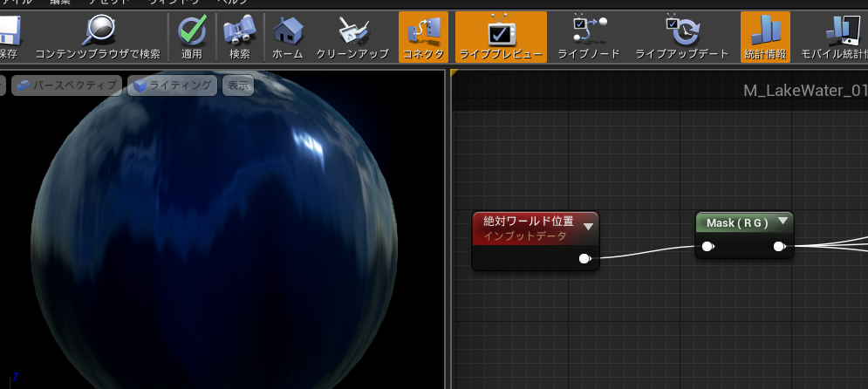Toggle ライブアップデート toolbar button
Image resolution: width=868 pixels, height=389 pixels.
point(682,37)
